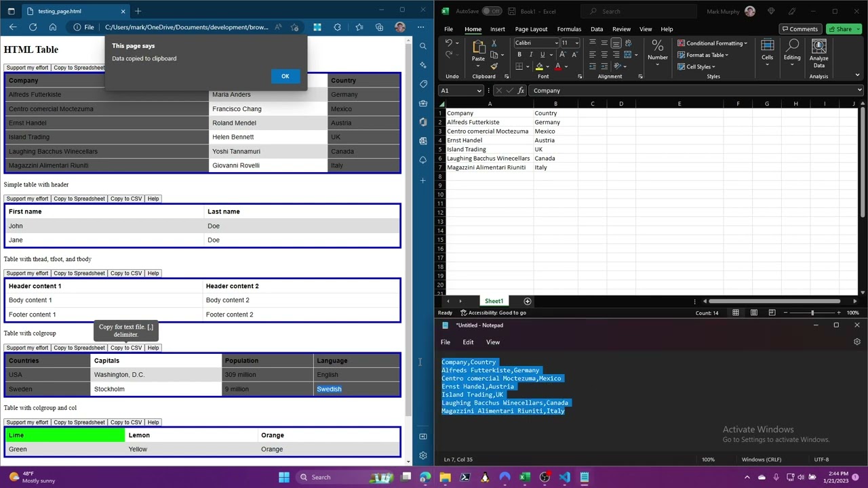
Task: Click the yellow Fill Color swatch
Action: [539, 66]
